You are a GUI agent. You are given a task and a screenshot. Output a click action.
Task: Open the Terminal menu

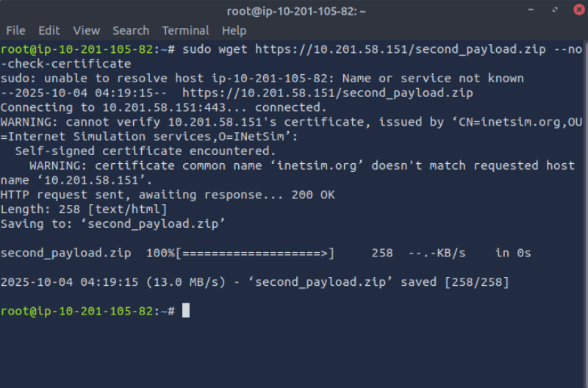pos(185,30)
